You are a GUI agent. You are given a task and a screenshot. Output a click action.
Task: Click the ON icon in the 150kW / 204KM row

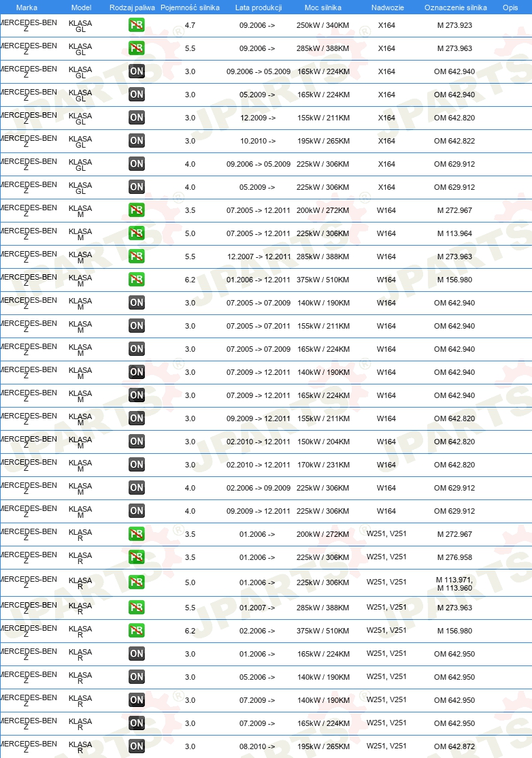click(137, 442)
